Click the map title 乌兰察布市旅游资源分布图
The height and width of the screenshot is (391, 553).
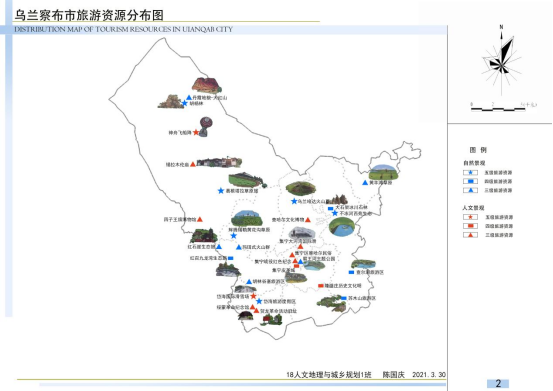coord(89,15)
